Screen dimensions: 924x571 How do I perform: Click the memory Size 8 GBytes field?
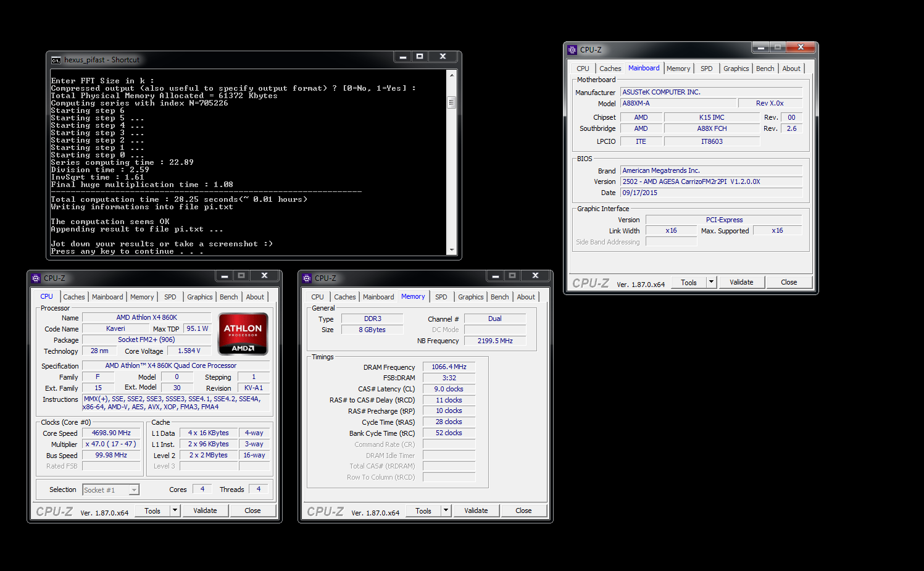[x=372, y=330]
